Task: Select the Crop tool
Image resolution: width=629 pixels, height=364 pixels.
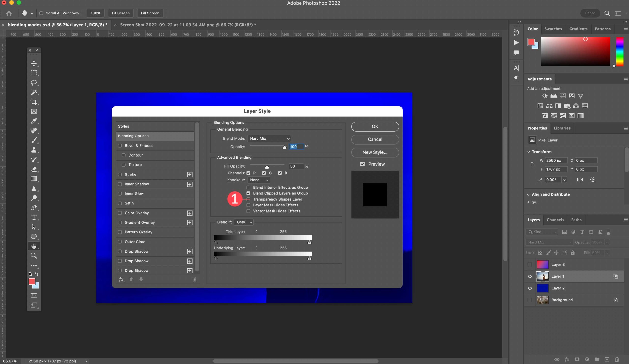Action: click(34, 101)
